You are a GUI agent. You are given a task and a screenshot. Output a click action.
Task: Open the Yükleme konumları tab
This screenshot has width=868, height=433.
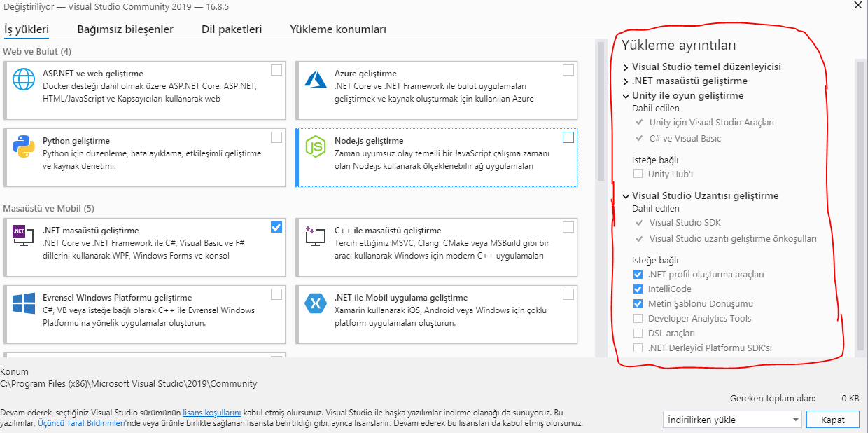pyautogui.click(x=338, y=29)
